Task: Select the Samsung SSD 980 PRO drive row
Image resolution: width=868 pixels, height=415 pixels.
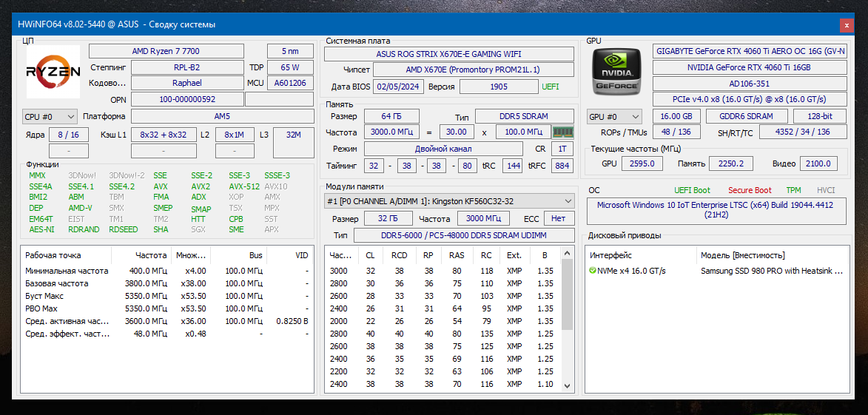Action: 717,271
